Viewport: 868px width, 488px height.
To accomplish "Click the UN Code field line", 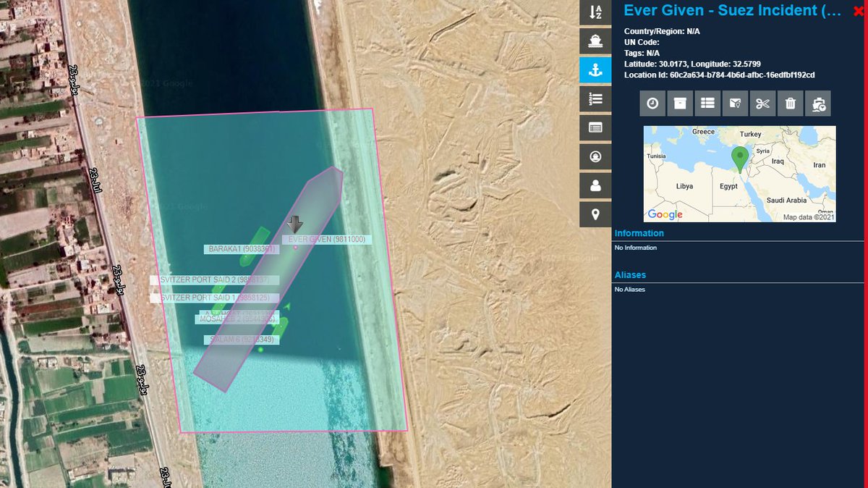I will pyautogui.click(x=642, y=42).
